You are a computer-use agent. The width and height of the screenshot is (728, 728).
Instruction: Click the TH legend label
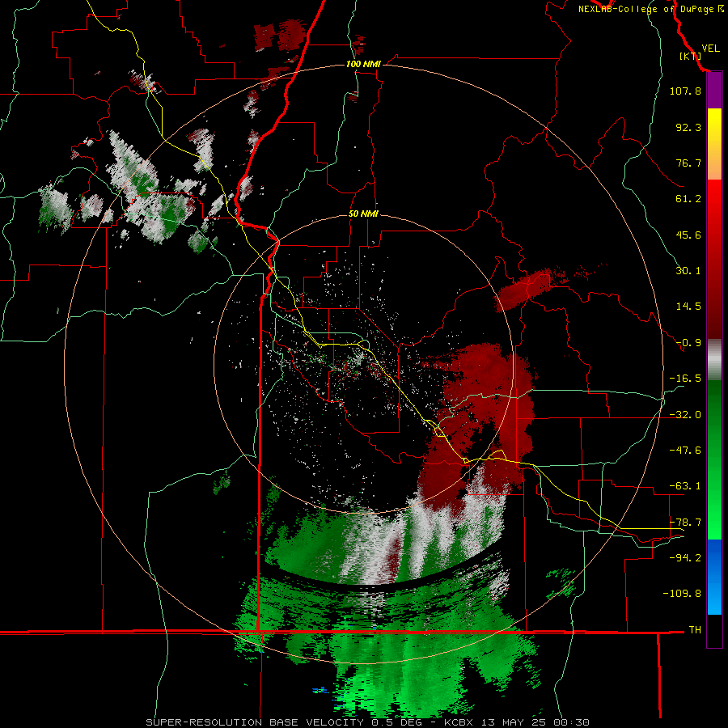(x=695, y=630)
